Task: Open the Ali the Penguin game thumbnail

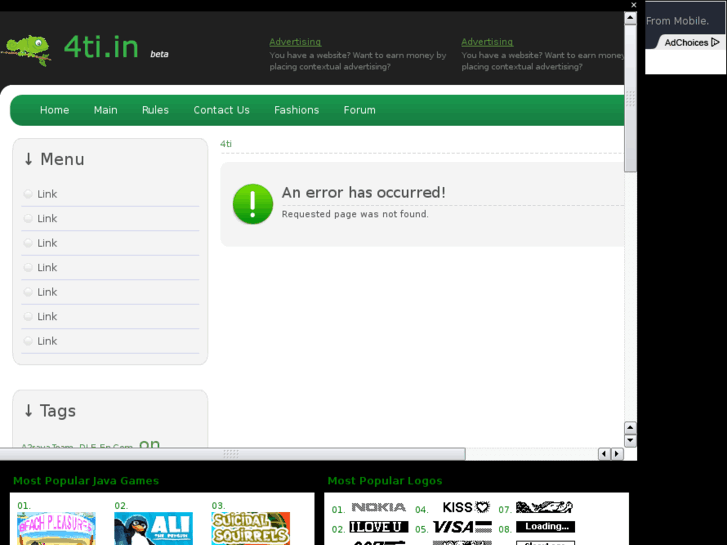Action: pyautogui.click(x=153, y=528)
